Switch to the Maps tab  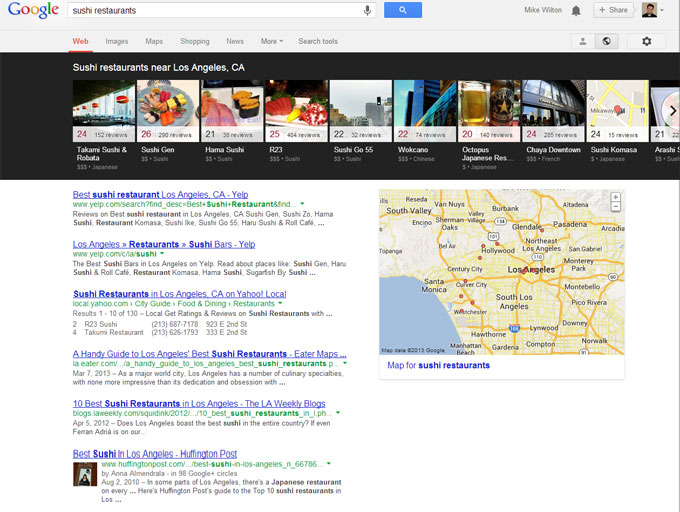[x=154, y=41]
